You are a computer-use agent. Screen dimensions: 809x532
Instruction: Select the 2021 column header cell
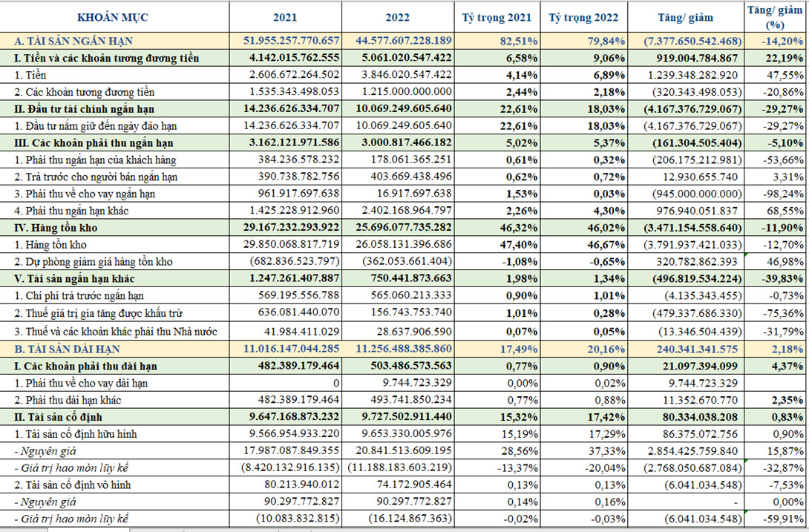[285, 16]
